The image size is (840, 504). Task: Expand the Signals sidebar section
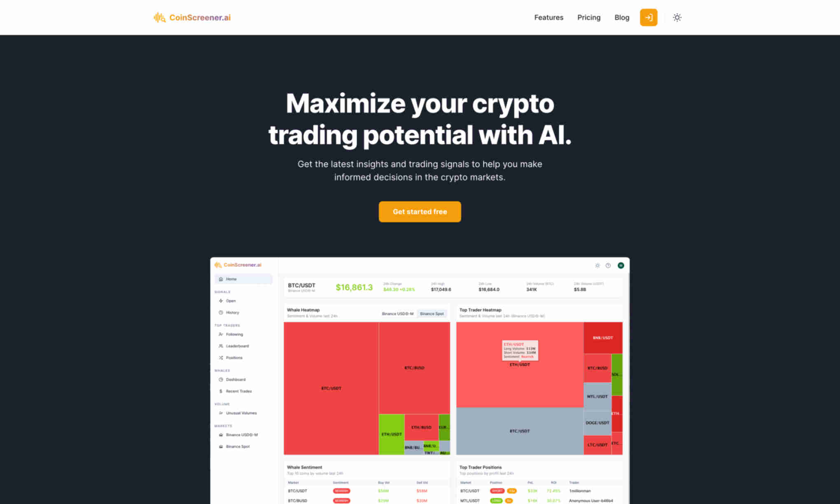click(222, 292)
